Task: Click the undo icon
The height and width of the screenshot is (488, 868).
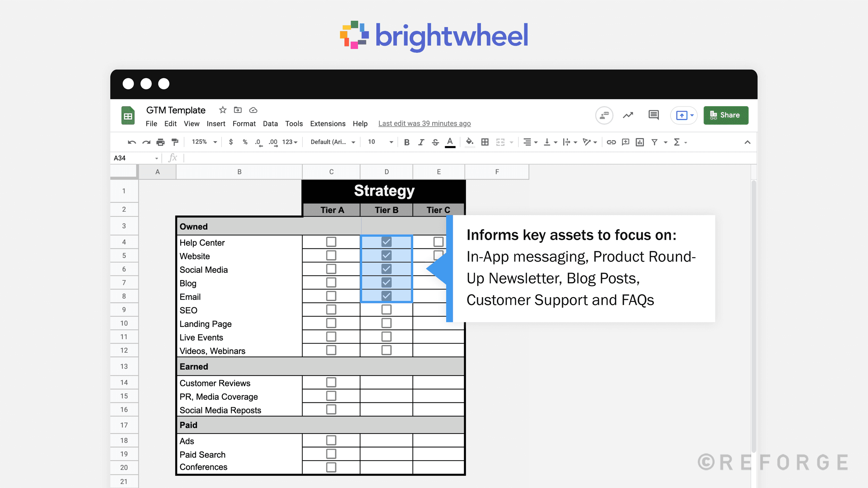Action: click(x=132, y=142)
